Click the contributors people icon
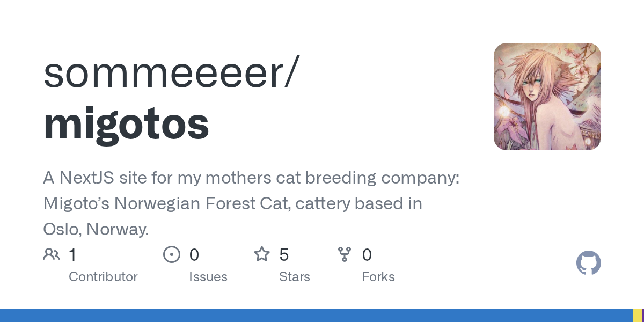 pos(52,254)
